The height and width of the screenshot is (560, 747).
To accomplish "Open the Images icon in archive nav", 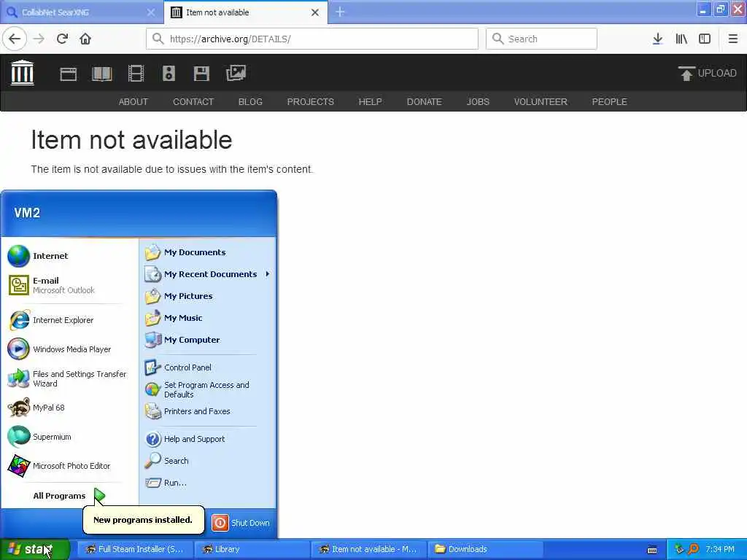I will tap(236, 73).
